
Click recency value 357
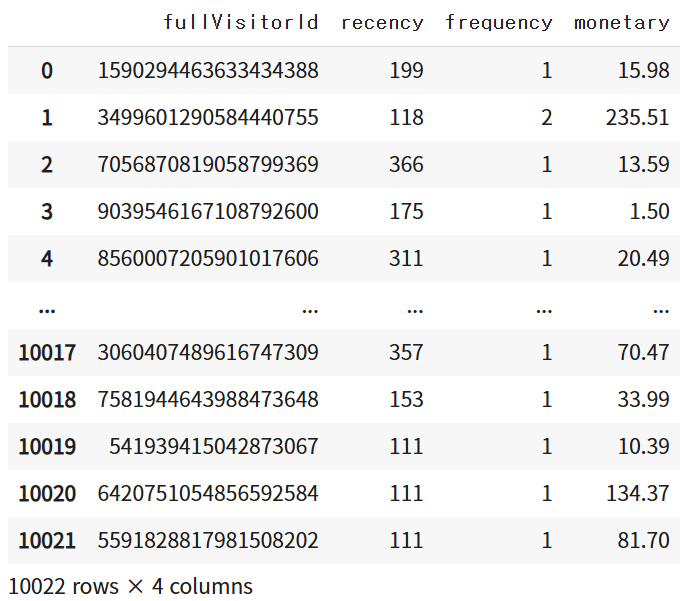(406, 352)
